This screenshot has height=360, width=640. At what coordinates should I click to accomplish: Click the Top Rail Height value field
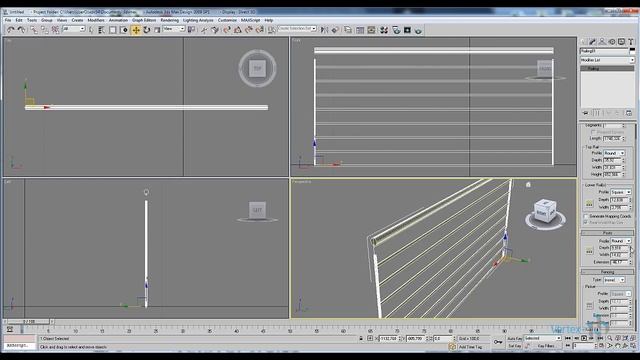click(612, 174)
